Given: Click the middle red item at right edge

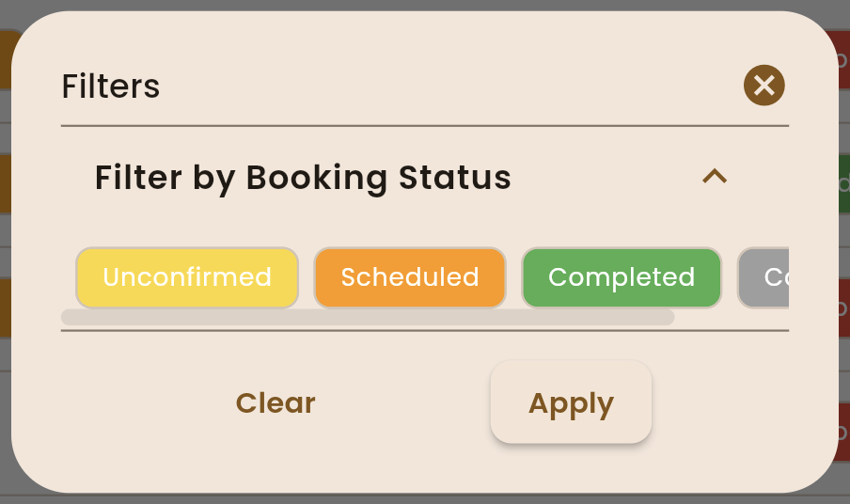Looking at the screenshot, I should click(843, 308).
